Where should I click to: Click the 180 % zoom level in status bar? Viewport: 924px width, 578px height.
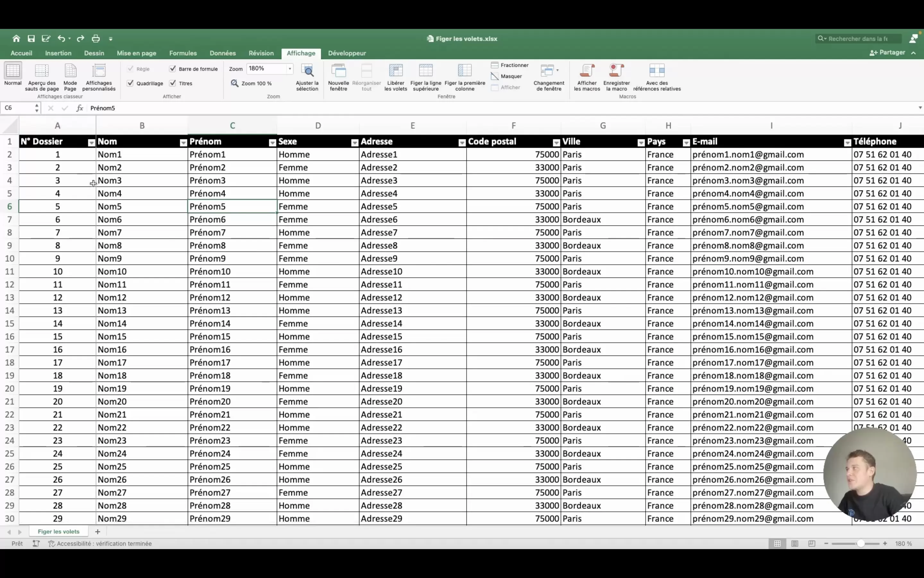coord(904,544)
